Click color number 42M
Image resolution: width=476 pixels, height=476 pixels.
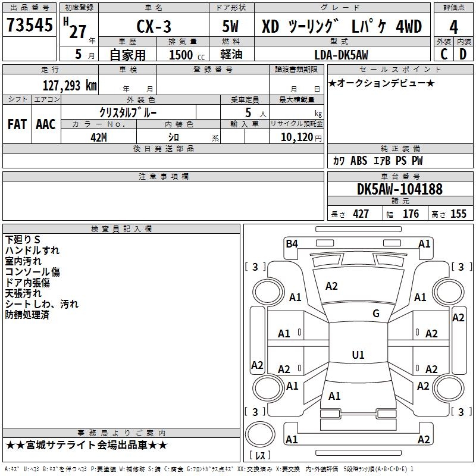click(99, 137)
